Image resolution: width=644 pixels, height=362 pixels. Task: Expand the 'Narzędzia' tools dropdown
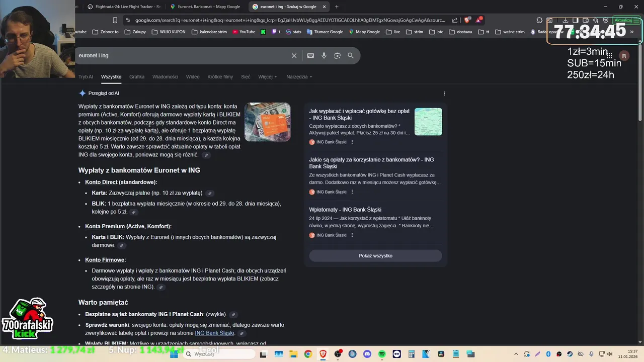[x=299, y=77]
